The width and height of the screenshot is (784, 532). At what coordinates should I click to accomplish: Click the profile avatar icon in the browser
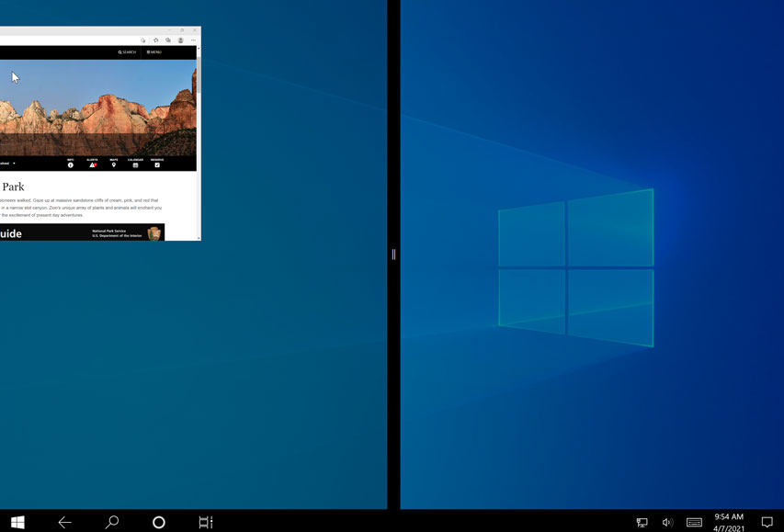click(x=181, y=40)
